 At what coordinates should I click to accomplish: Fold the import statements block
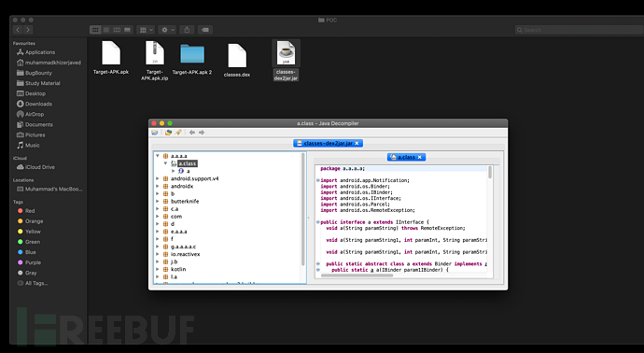click(318, 180)
